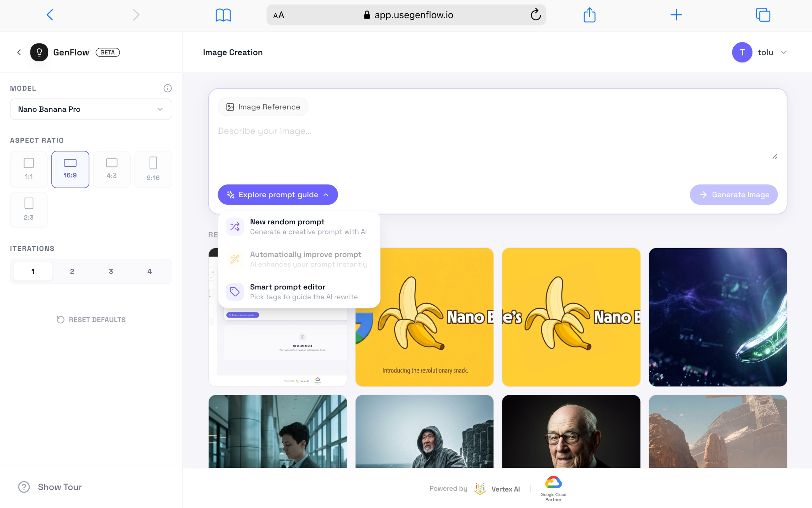Select the 1:1 aspect ratio

[29, 169]
